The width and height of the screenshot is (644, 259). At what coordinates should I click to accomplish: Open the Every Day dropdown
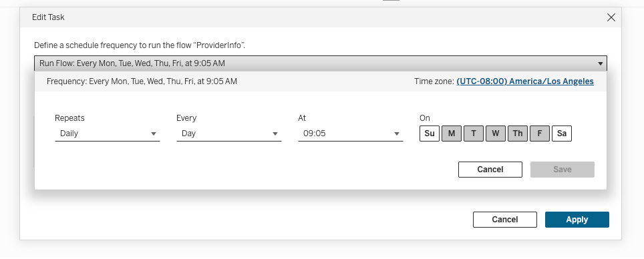[228, 134]
